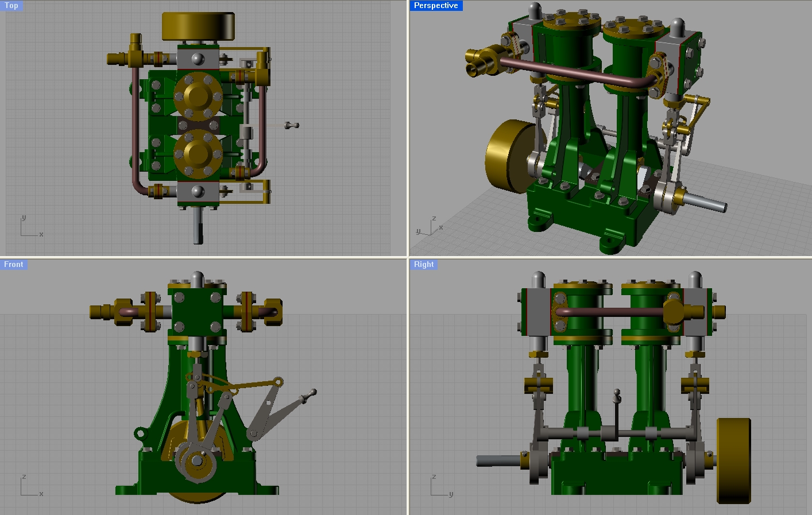Select the flywheel in the Right viewport
Image resolution: width=812 pixels, height=515 pixels.
[734, 461]
